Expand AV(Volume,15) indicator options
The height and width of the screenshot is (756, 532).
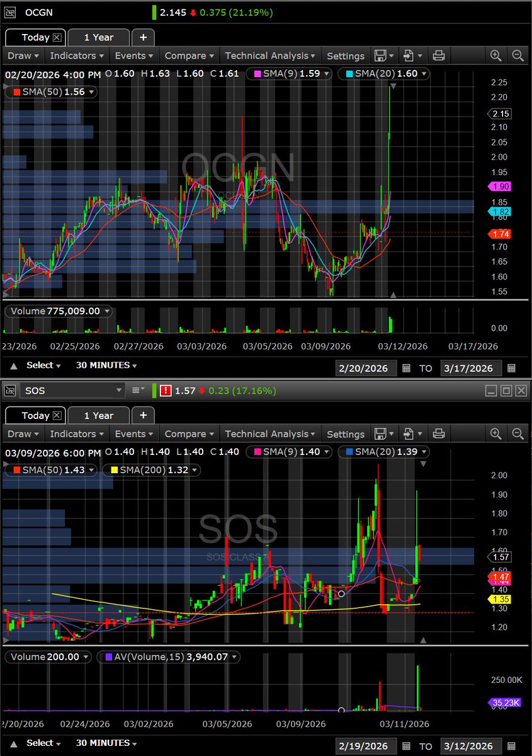(x=234, y=657)
